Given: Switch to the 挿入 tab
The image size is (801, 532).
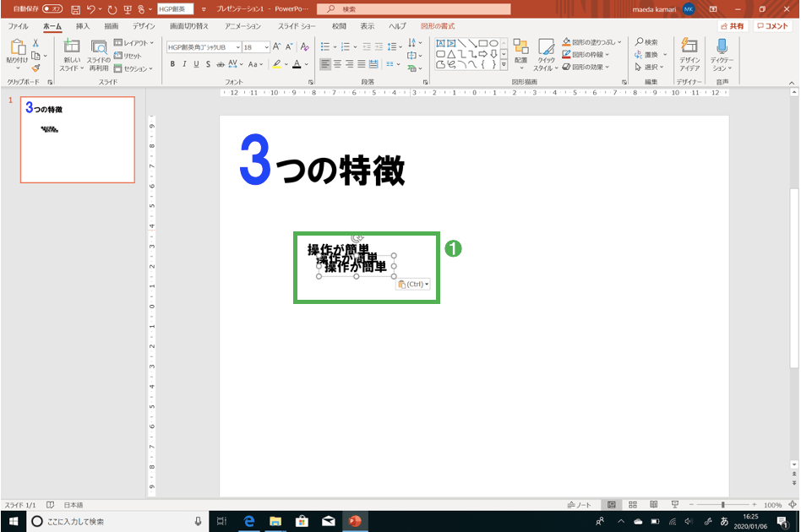Looking at the screenshot, I should coord(83,26).
